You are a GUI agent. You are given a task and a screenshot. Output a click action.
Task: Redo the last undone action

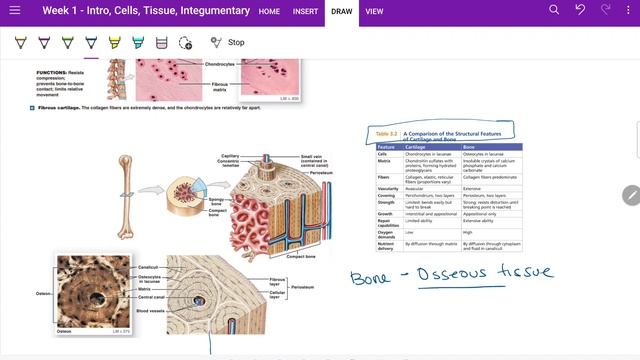tap(606, 10)
